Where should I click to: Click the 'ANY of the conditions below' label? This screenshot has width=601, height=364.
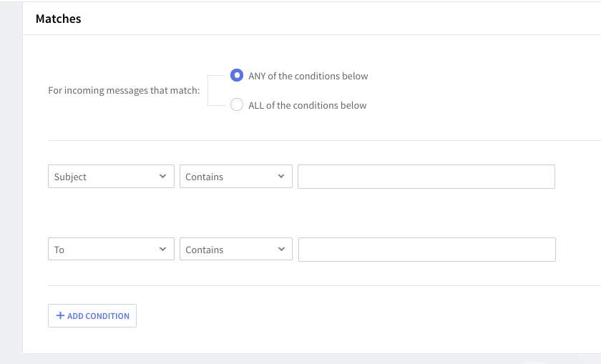(308, 76)
